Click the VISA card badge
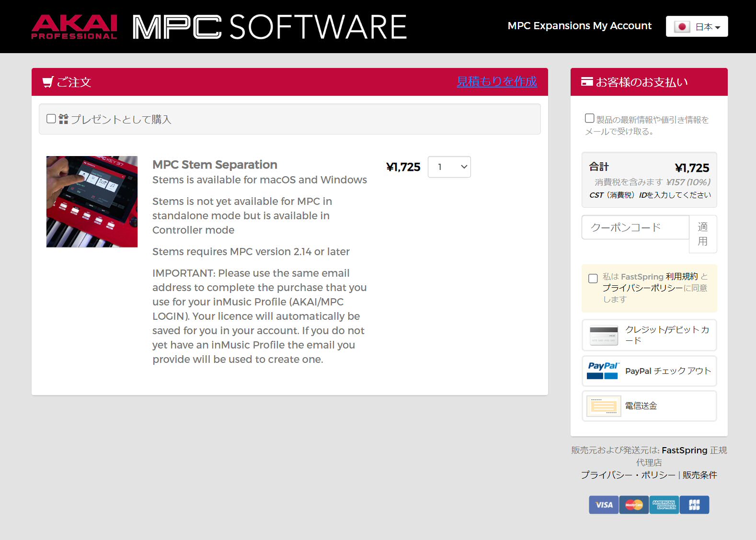 coord(604,505)
